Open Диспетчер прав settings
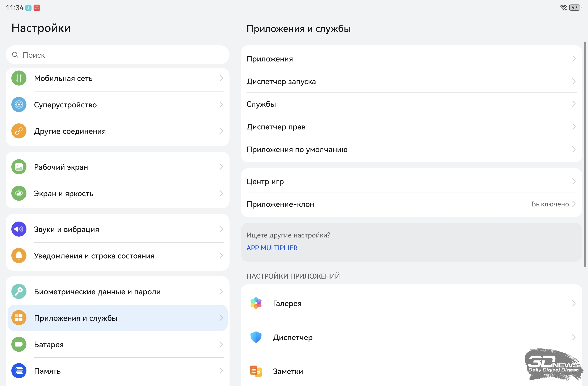 click(x=276, y=127)
